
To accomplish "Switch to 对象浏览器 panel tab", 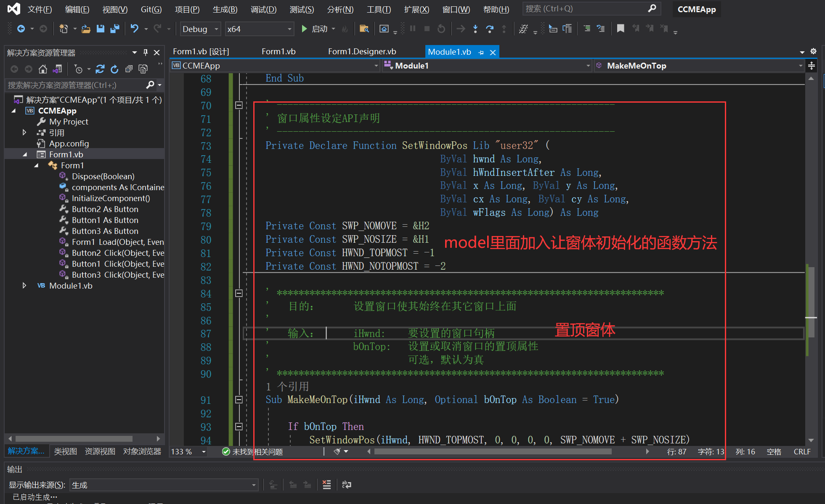I will (x=142, y=451).
